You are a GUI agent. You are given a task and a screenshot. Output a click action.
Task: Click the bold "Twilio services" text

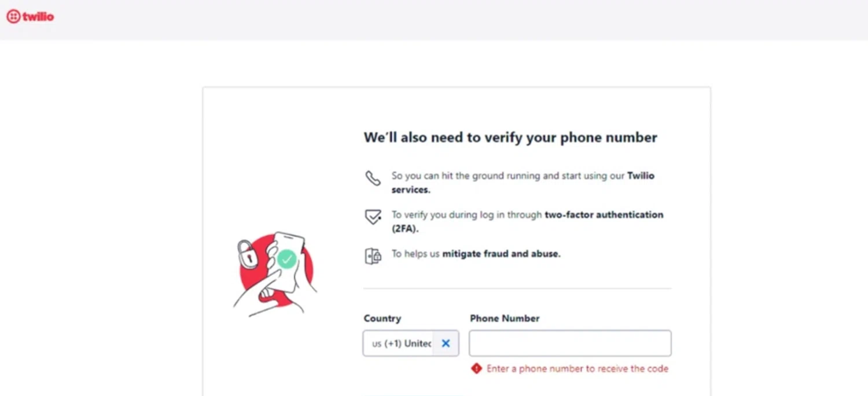point(411,189)
